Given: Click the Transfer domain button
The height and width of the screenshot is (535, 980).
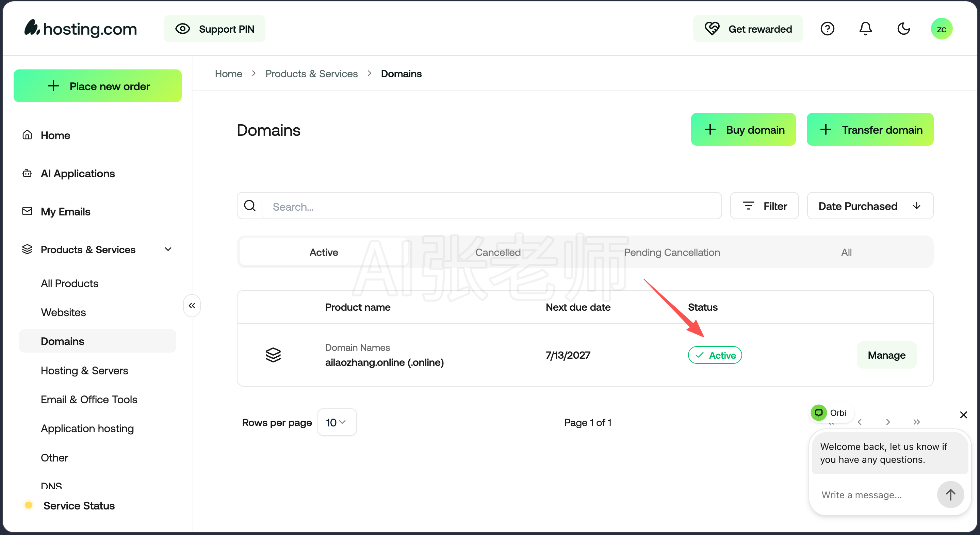Looking at the screenshot, I should pos(870,129).
